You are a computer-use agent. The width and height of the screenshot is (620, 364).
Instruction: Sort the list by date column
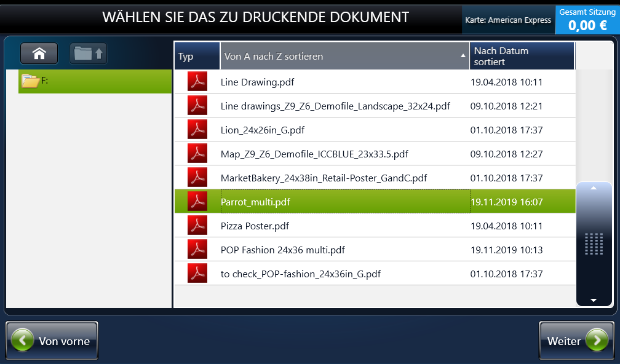tap(522, 56)
